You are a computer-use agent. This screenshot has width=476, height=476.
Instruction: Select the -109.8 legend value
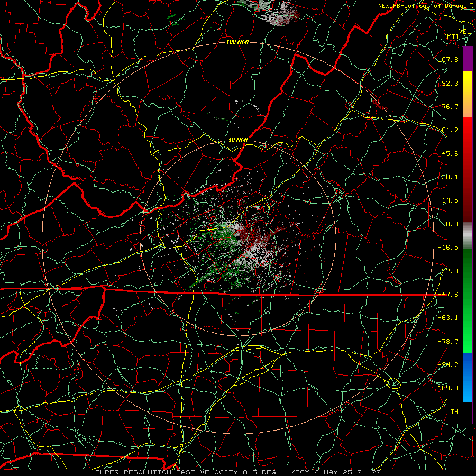446,388
